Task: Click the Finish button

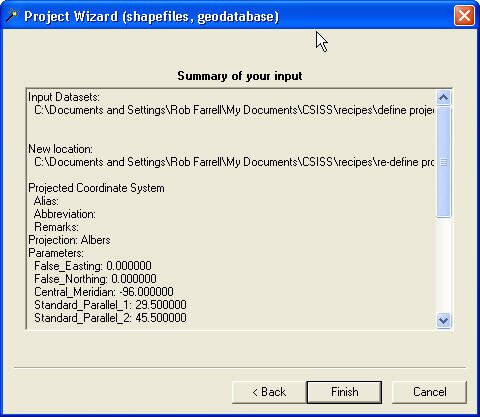Action: coord(344,392)
